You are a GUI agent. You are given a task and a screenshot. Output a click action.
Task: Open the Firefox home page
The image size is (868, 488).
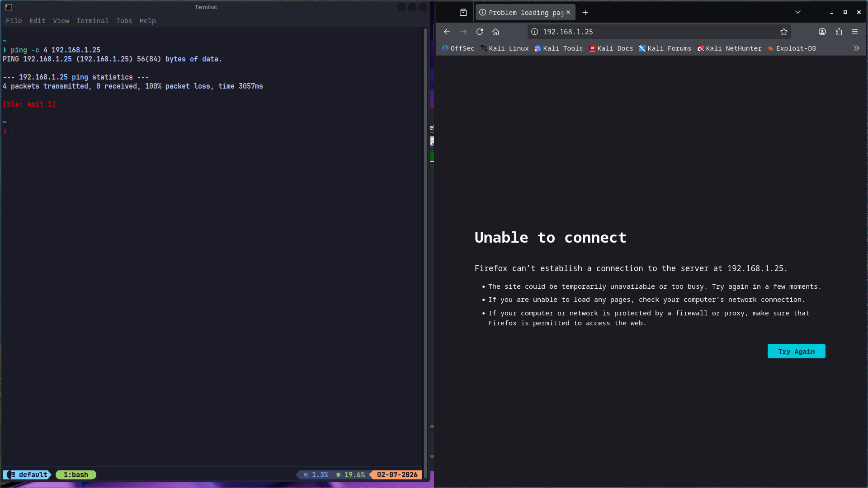(496, 32)
